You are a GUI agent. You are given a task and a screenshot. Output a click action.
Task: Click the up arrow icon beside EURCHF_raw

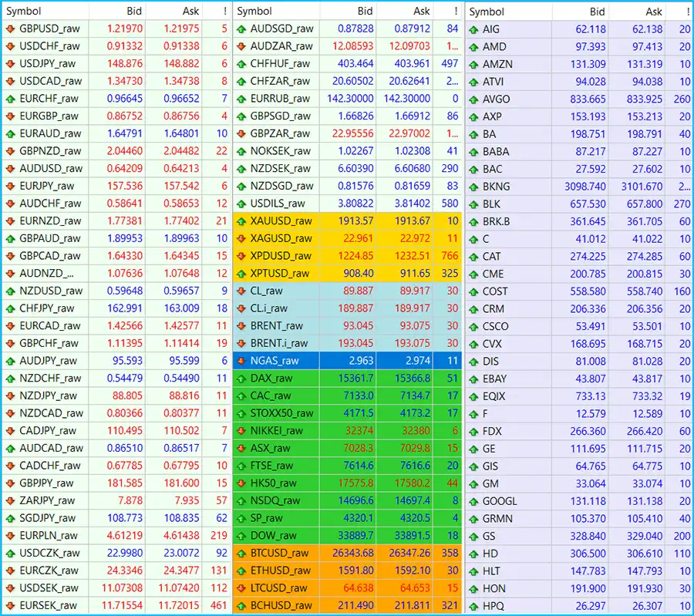tap(10, 99)
